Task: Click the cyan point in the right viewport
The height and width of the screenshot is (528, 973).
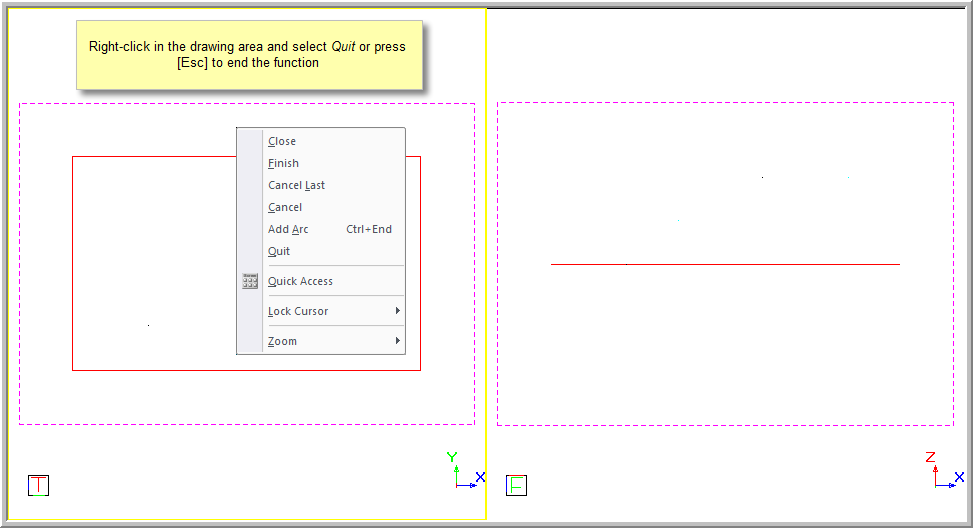Action: tap(679, 220)
